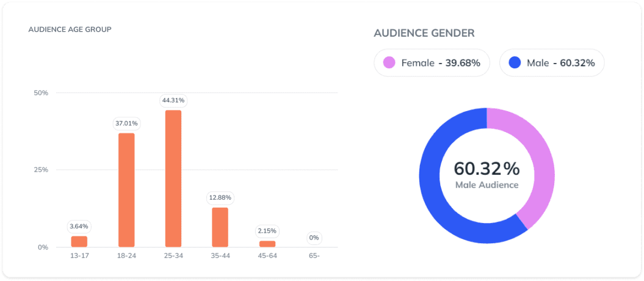Image resolution: width=644 pixels, height=281 pixels.
Task: Click the Female legend pill
Action: point(432,63)
